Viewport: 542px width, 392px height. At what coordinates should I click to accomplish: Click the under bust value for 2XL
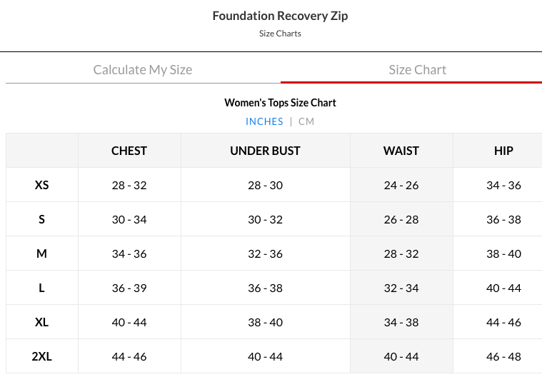pos(265,356)
